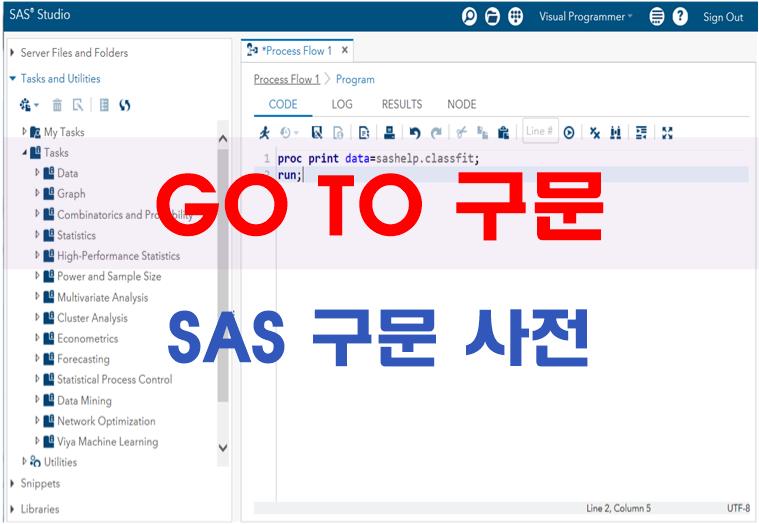Switch to the RESULTS tab
Screen dimensions: 759x524
[x=402, y=104]
